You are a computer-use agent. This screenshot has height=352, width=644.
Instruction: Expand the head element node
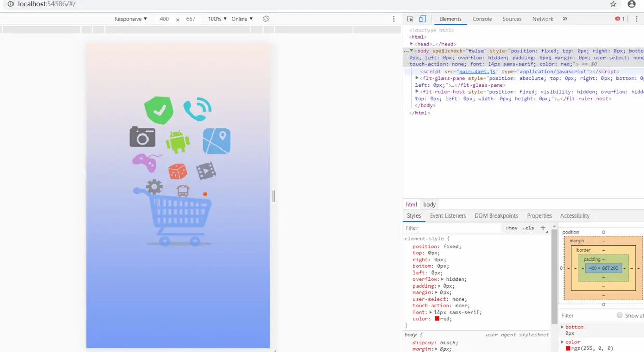coord(412,44)
